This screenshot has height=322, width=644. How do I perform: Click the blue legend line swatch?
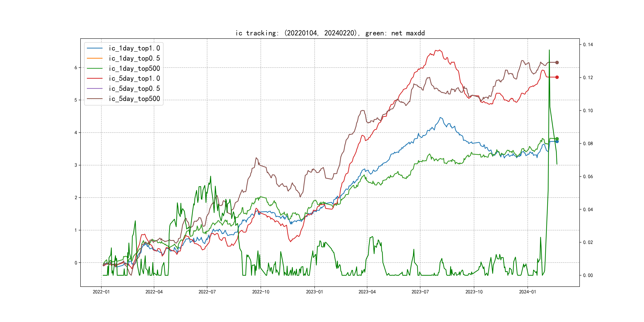click(x=95, y=48)
